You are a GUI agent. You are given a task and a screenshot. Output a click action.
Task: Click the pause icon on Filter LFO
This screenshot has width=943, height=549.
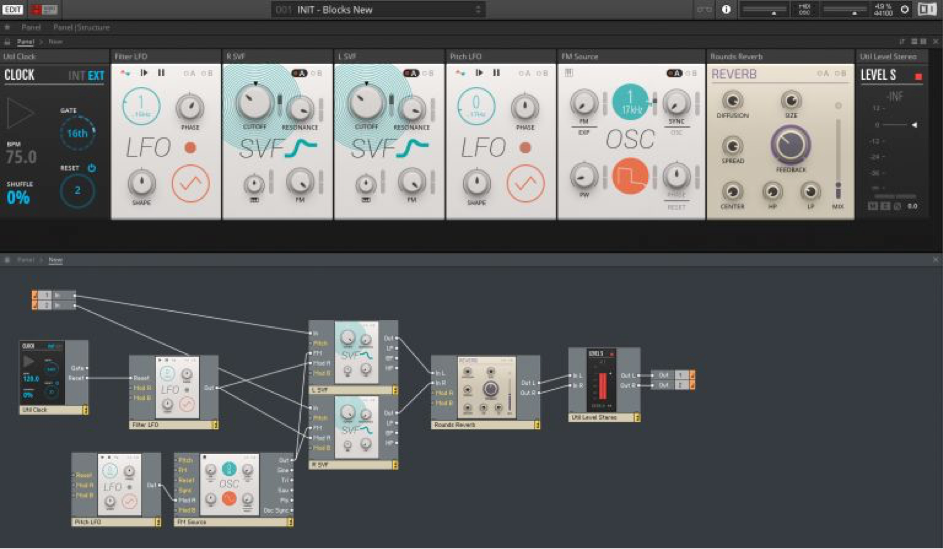(161, 73)
